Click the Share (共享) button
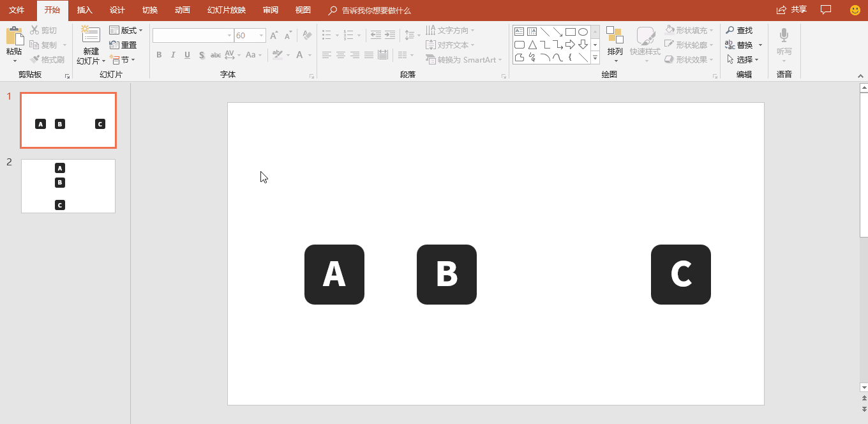The image size is (868, 424). point(791,10)
